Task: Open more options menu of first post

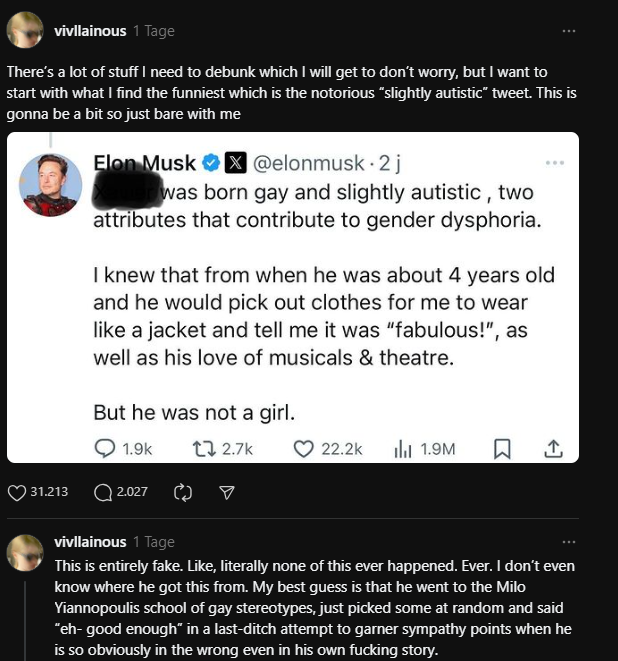Action: (569, 31)
